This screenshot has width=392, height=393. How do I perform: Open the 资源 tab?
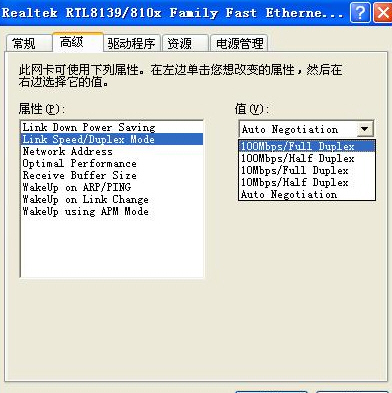(185, 43)
